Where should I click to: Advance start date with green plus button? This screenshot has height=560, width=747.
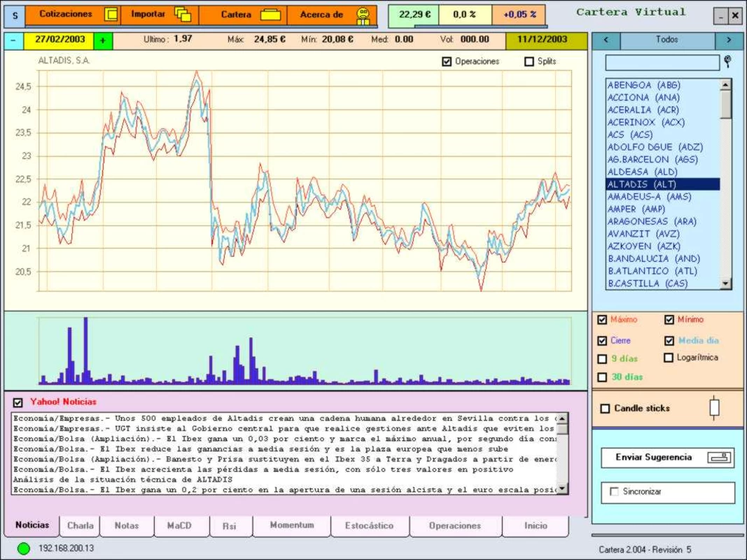(103, 41)
